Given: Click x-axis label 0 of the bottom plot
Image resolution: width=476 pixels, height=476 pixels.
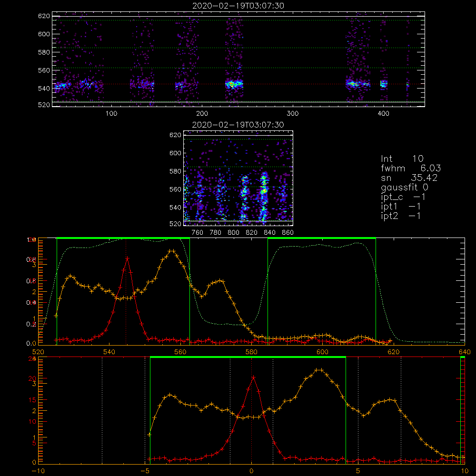Looking at the screenshot, I should coord(251,471).
